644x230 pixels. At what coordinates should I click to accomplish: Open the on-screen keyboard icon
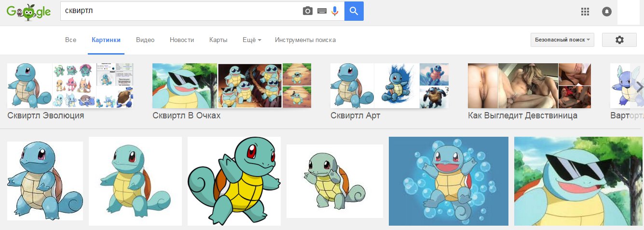(x=322, y=11)
